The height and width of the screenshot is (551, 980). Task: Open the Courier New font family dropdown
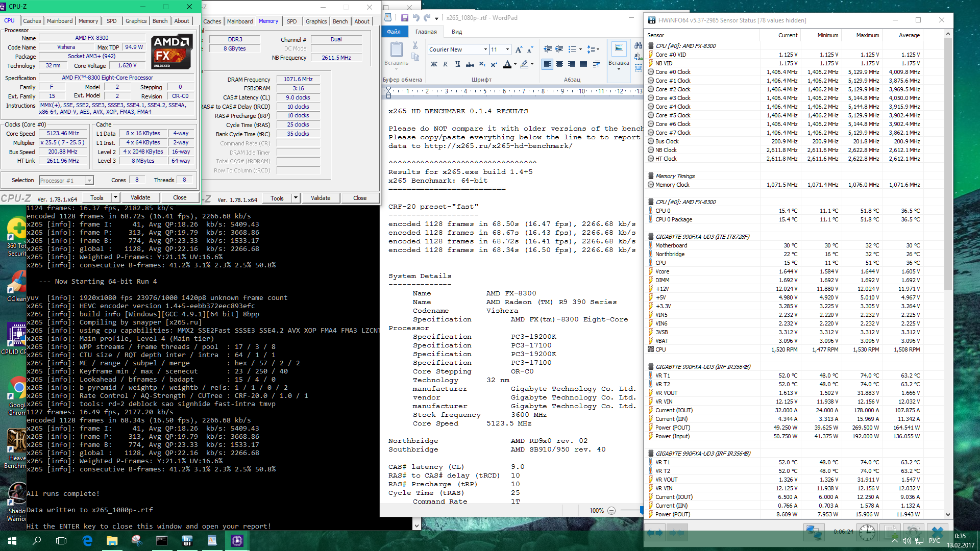click(x=485, y=49)
